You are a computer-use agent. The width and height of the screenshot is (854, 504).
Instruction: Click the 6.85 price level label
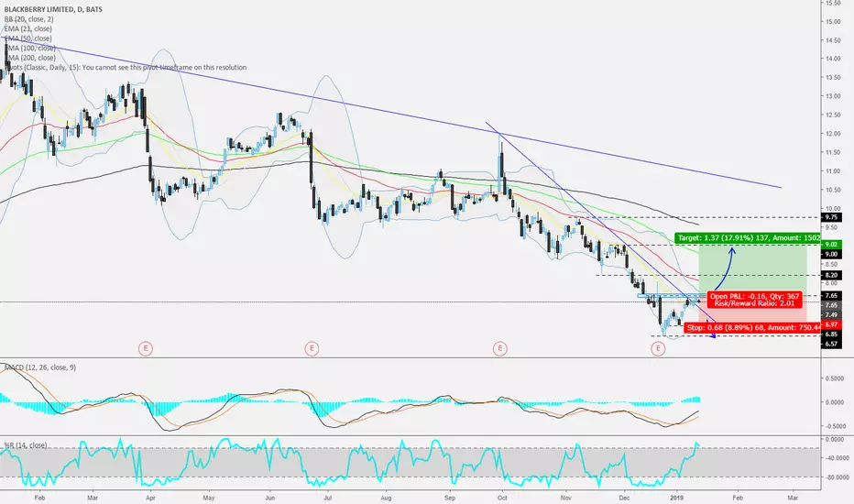coord(832,334)
